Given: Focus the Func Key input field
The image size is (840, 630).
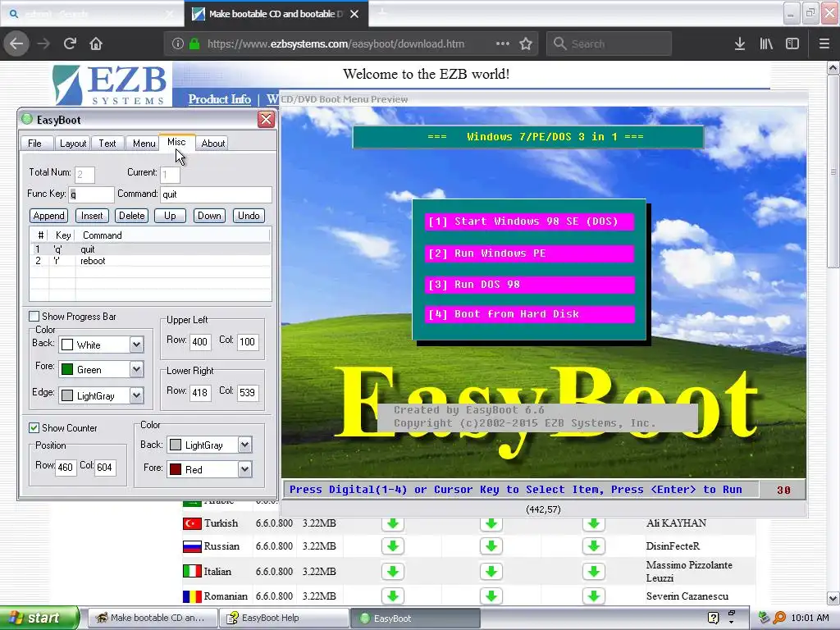Looking at the screenshot, I should [x=92, y=194].
